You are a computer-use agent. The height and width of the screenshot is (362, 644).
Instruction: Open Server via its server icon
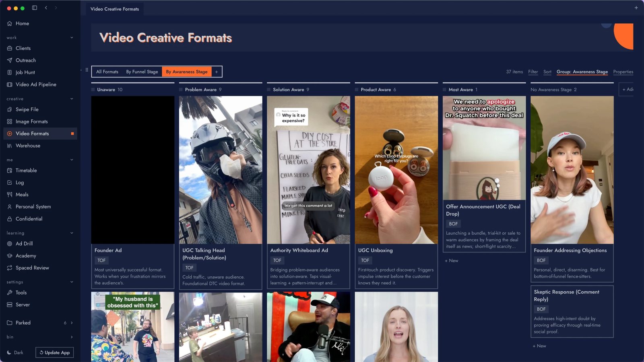coord(10,305)
